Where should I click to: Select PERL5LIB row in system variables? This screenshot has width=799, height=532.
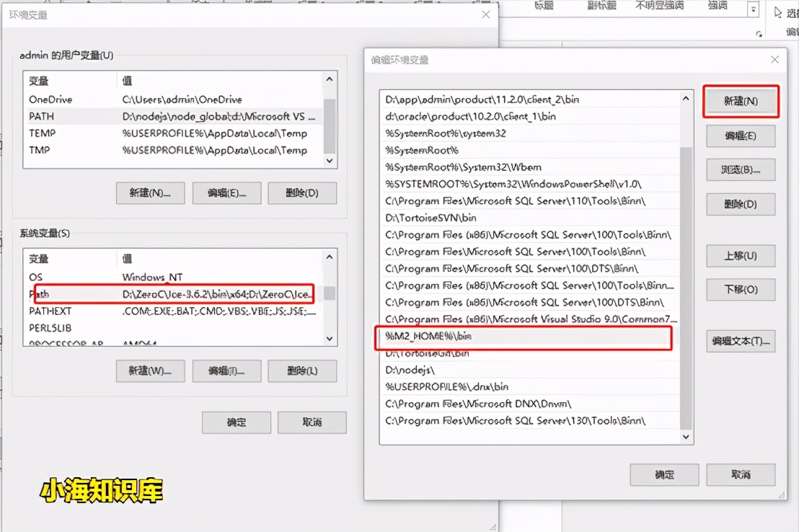(173, 328)
